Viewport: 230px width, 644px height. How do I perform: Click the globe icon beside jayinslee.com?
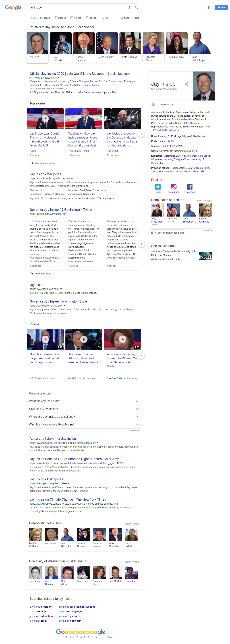(x=153, y=104)
